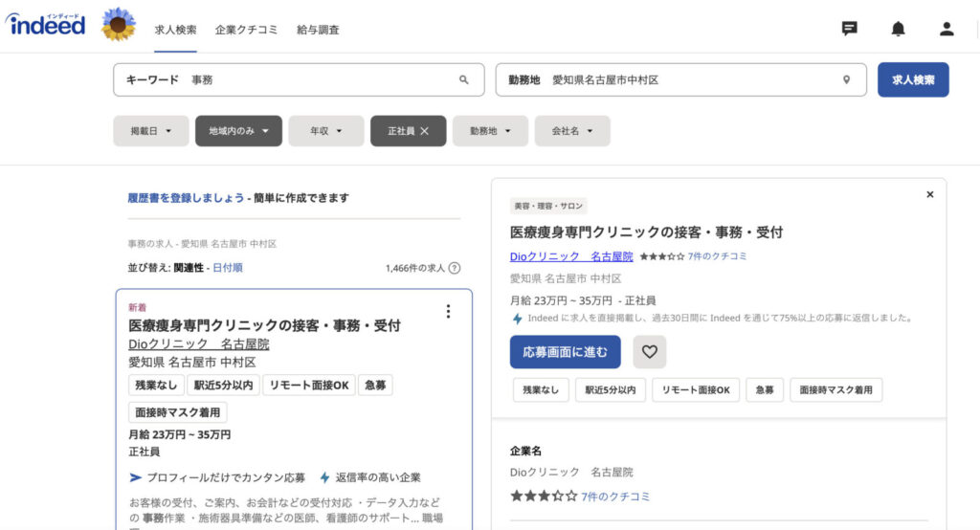Click the 面接時マスク着用 tag in the job card
This screenshot has width=980, height=530.
[177, 412]
